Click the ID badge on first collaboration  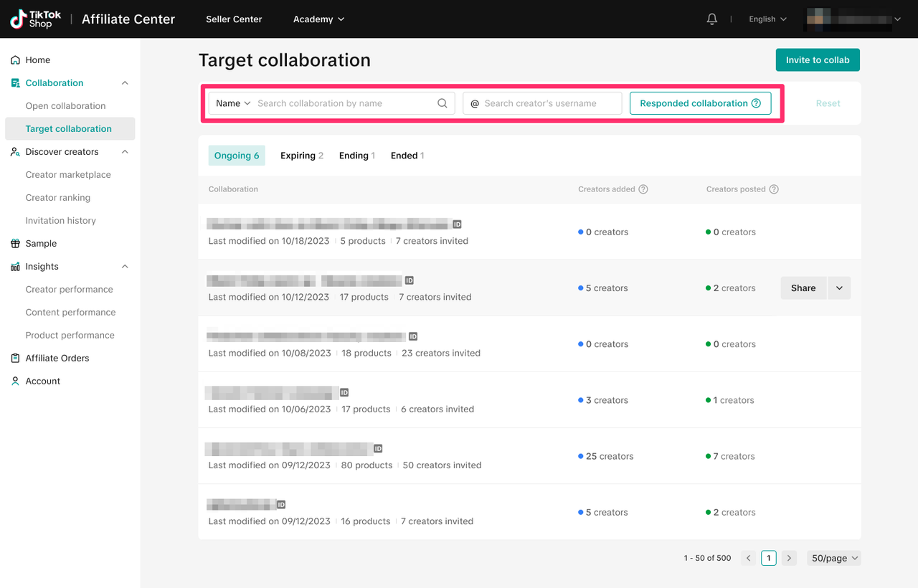pyautogui.click(x=457, y=224)
